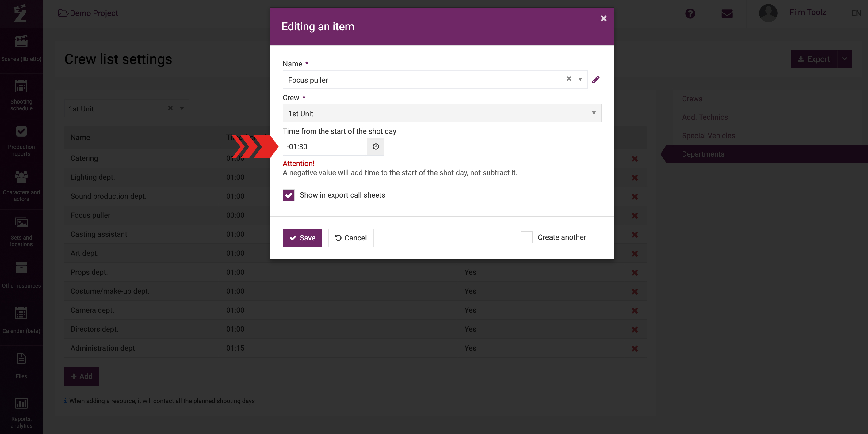Close the Editing an item dialog

point(603,18)
